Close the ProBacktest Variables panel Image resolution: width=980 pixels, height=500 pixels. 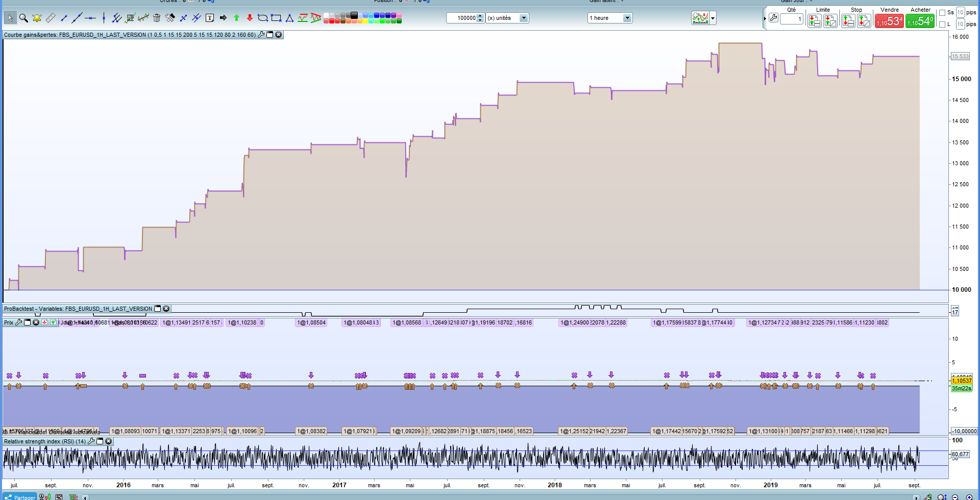[166, 309]
